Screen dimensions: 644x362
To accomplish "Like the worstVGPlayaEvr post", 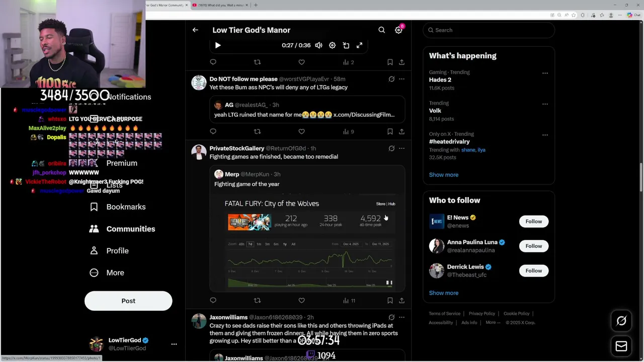I will pyautogui.click(x=301, y=132).
